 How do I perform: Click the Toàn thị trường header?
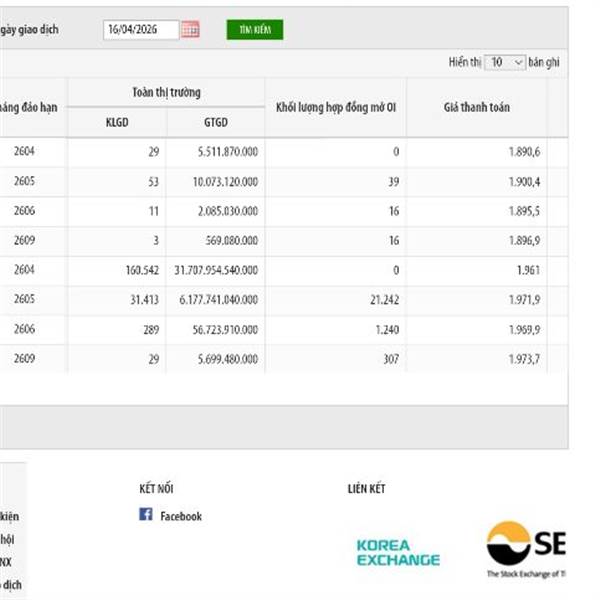click(x=166, y=92)
